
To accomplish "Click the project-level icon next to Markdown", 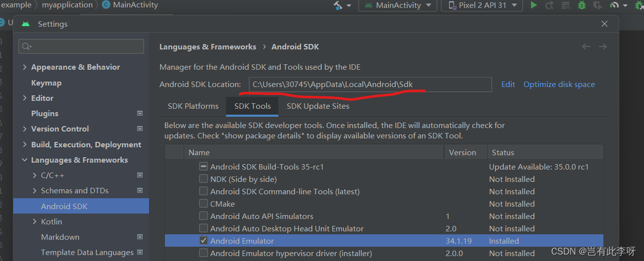I will (x=140, y=237).
